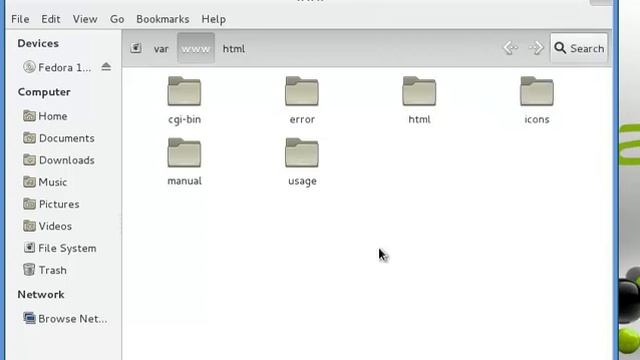
Task: Click the var path segment
Action: click(x=161, y=49)
